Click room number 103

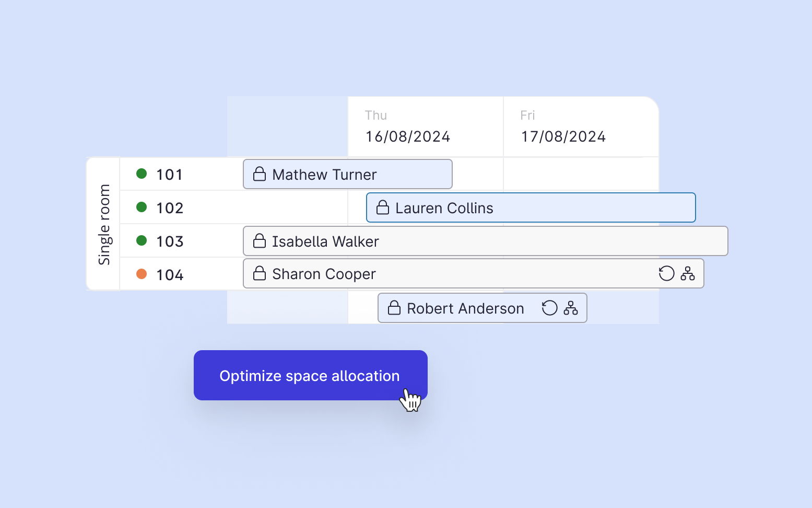[170, 241]
